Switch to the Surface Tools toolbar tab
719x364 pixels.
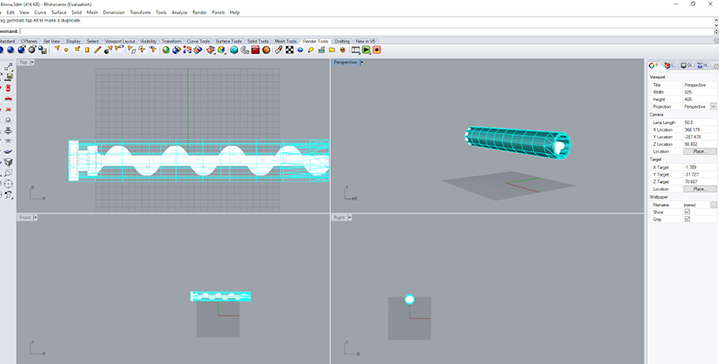[228, 41]
